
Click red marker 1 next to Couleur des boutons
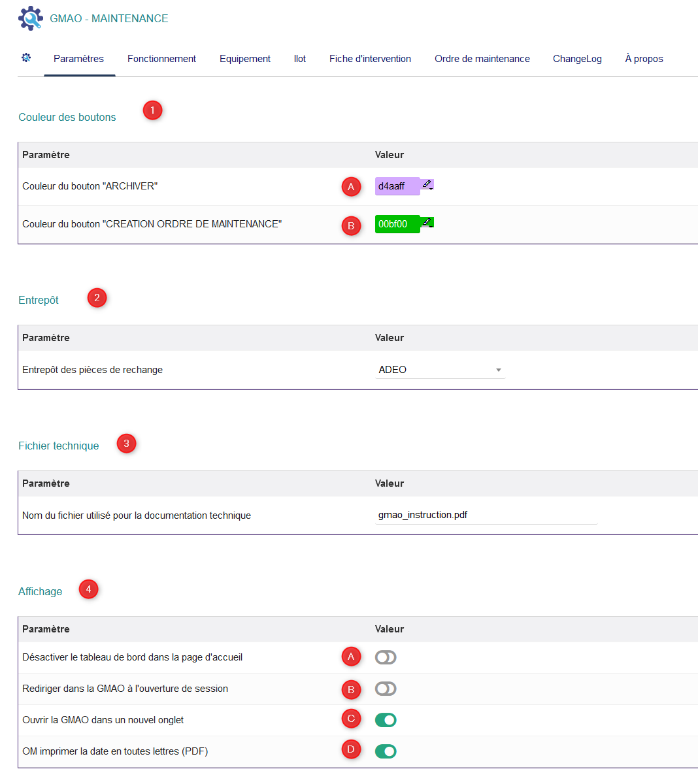[x=152, y=110]
